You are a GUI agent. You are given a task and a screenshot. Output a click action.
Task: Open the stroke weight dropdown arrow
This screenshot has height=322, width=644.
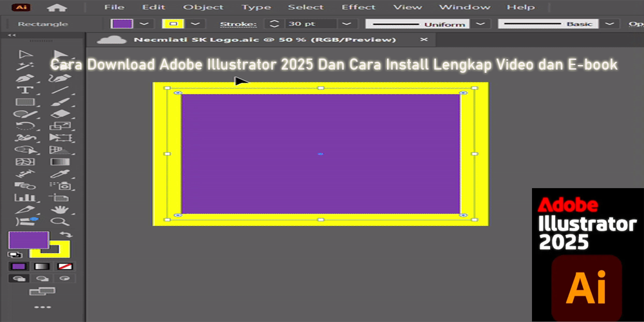coord(347,24)
